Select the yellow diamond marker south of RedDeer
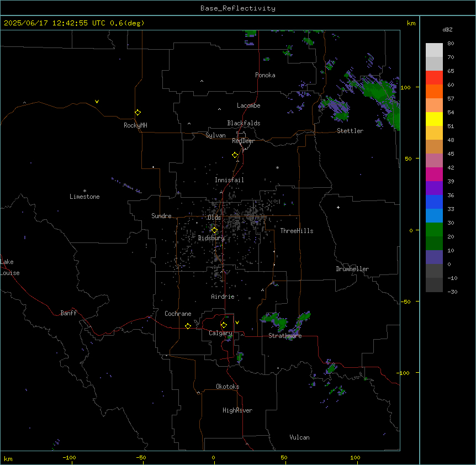The height and width of the screenshot is (465, 476). point(235,155)
